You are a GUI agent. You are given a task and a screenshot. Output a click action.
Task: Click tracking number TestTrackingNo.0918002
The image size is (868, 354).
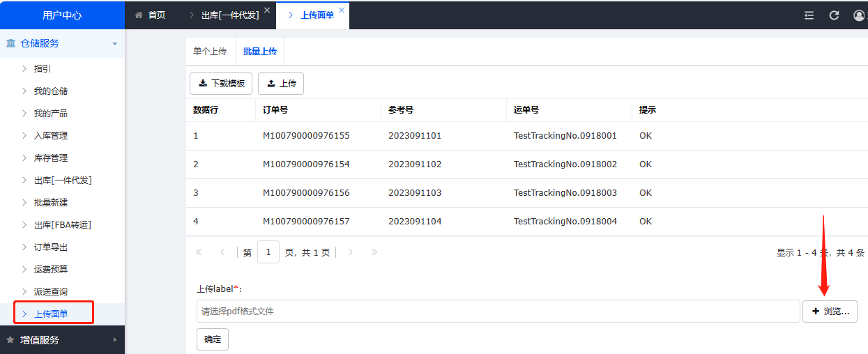[565, 164]
